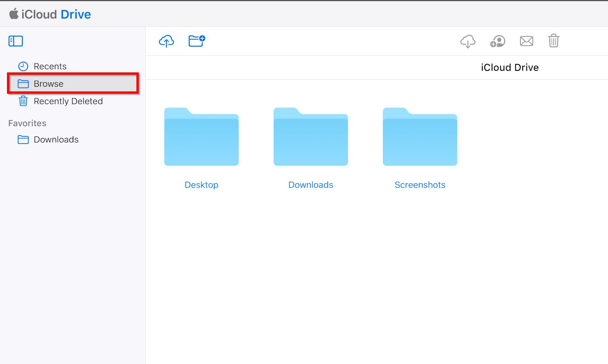Open the share with people icon
Viewport: 608px width, 364px height.
click(x=498, y=41)
